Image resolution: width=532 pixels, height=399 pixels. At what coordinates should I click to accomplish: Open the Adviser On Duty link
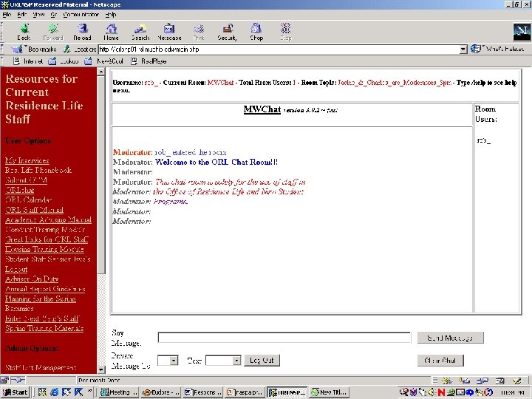click(32, 279)
